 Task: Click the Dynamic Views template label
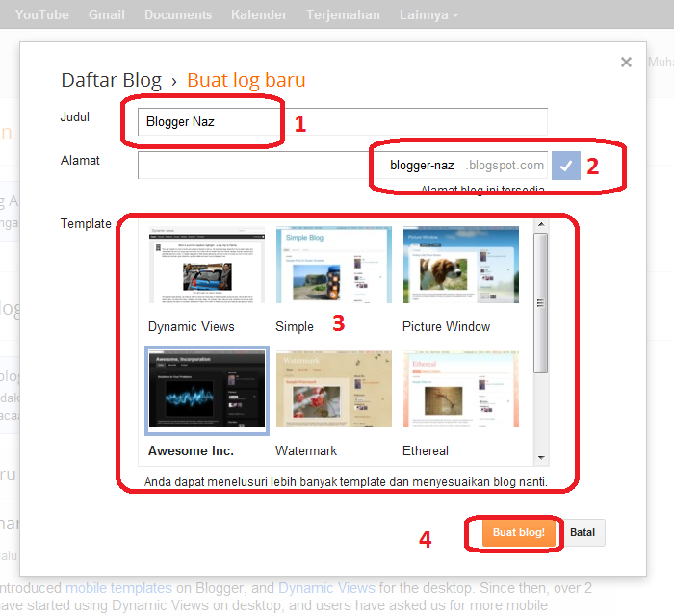(x=192, y=327)
